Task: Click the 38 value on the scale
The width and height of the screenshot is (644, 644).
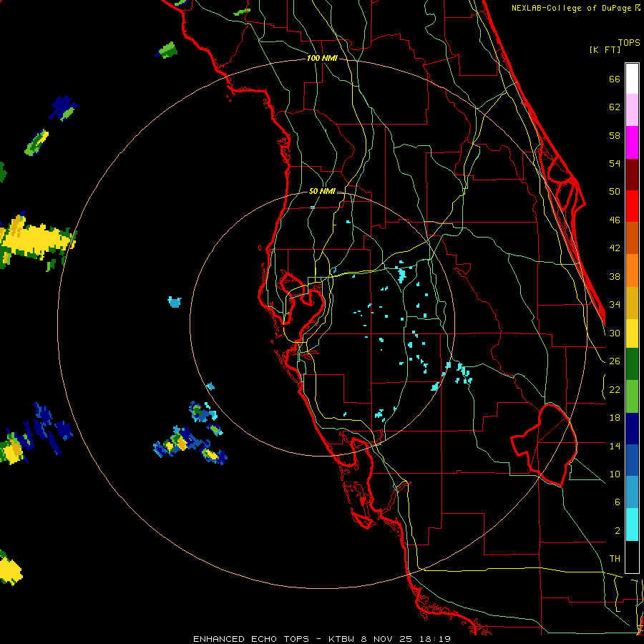Action: [615, 276]
